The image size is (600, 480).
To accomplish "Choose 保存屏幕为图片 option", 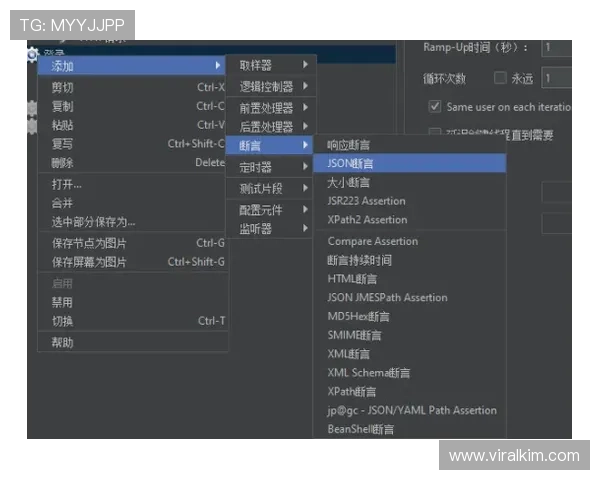I will [132, 262].
